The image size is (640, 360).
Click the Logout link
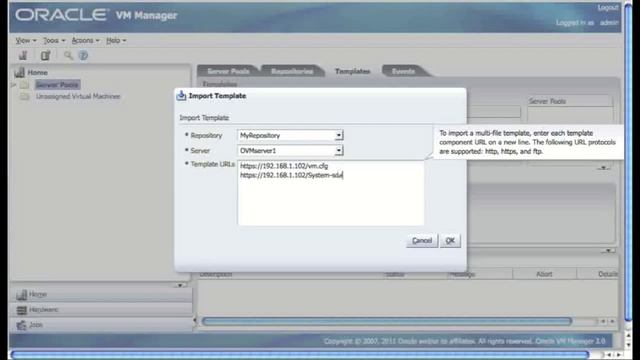pyautogui.click(x=608, y=8)
